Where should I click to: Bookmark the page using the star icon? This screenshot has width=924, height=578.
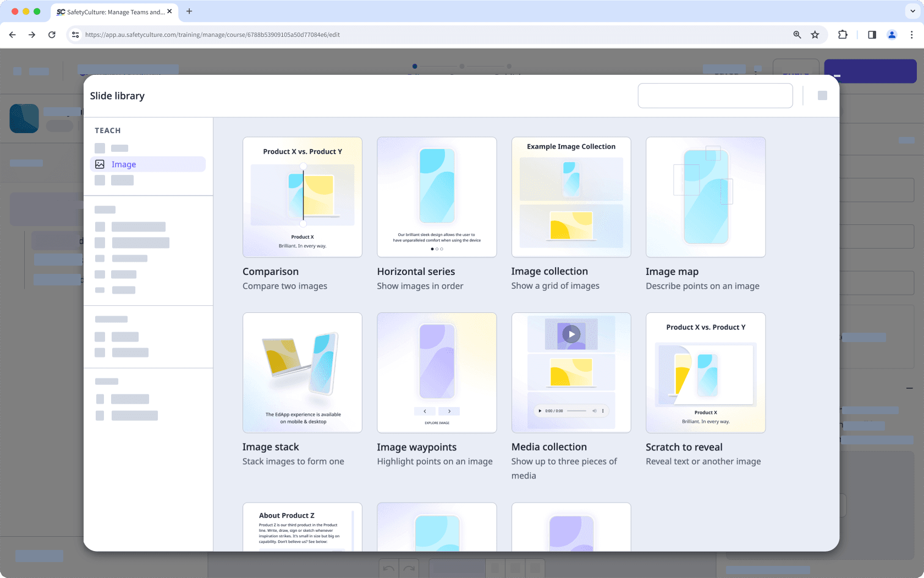pos(815,34)
